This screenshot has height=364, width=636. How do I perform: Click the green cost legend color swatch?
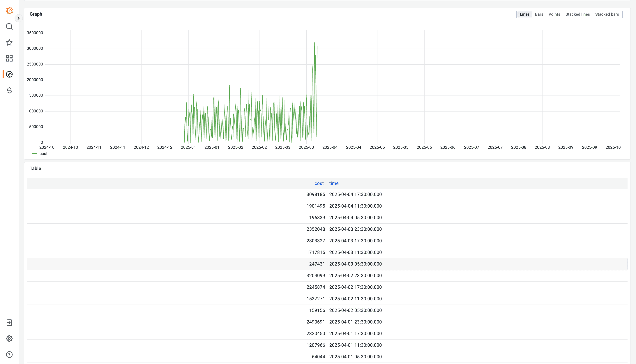35,154
